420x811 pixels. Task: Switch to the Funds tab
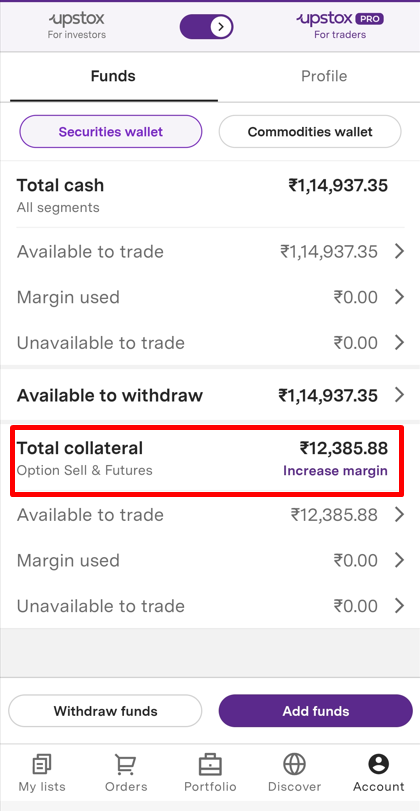tap(113, 77)
